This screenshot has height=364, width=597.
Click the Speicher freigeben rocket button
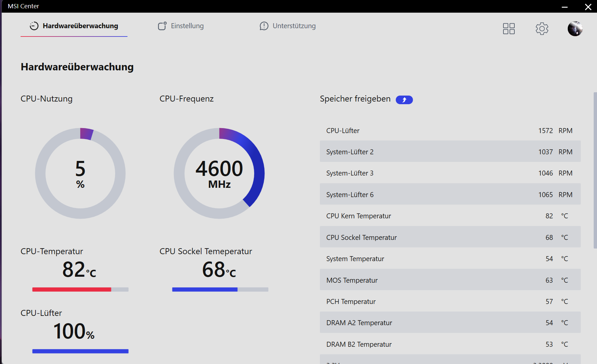click(404, 100)
